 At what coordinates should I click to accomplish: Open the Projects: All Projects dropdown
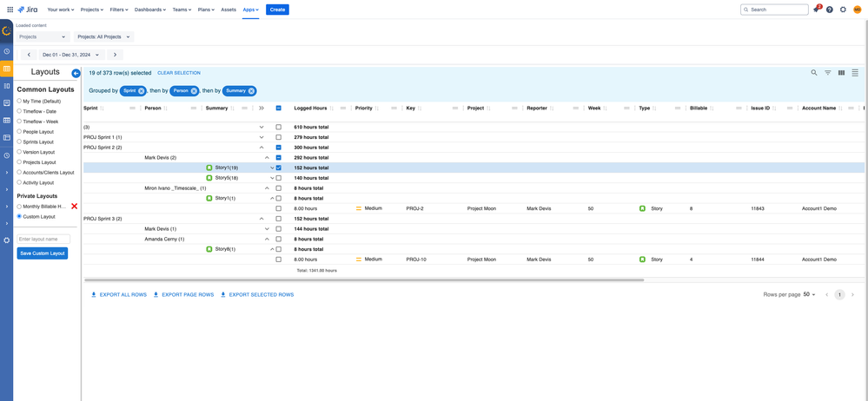[x=104, y=37]
